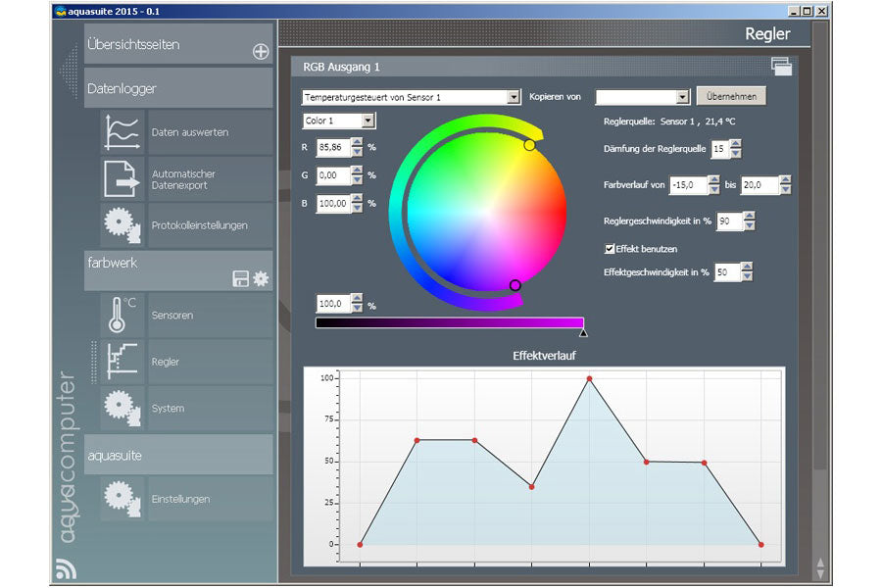Screen dimensions: 882x588
Task: Click the window stack icon in RGB Ausgang header
Action: (781, 67)
